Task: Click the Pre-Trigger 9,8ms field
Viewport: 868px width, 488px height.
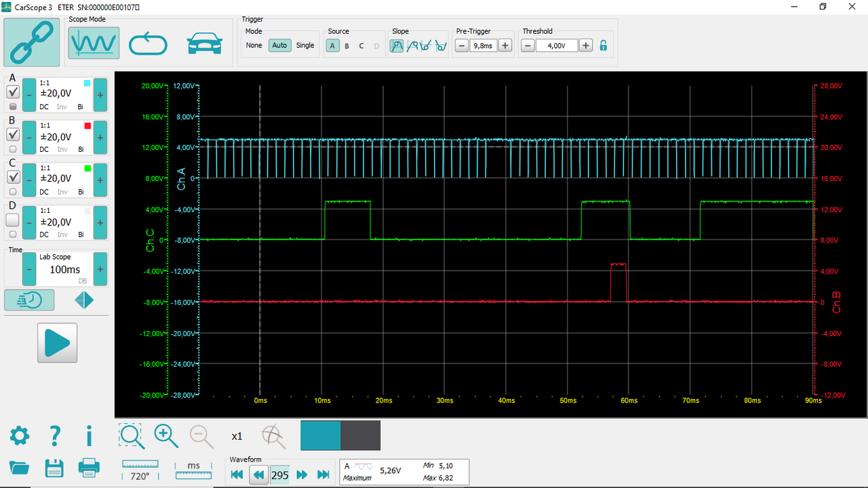Action: click(x=484, y=45)
